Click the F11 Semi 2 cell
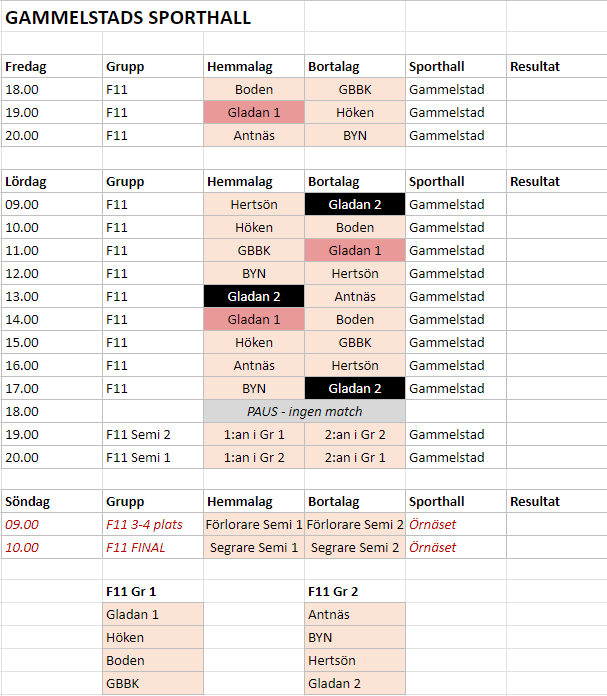The height and width of the screenshot is (696, 607). 139,434
